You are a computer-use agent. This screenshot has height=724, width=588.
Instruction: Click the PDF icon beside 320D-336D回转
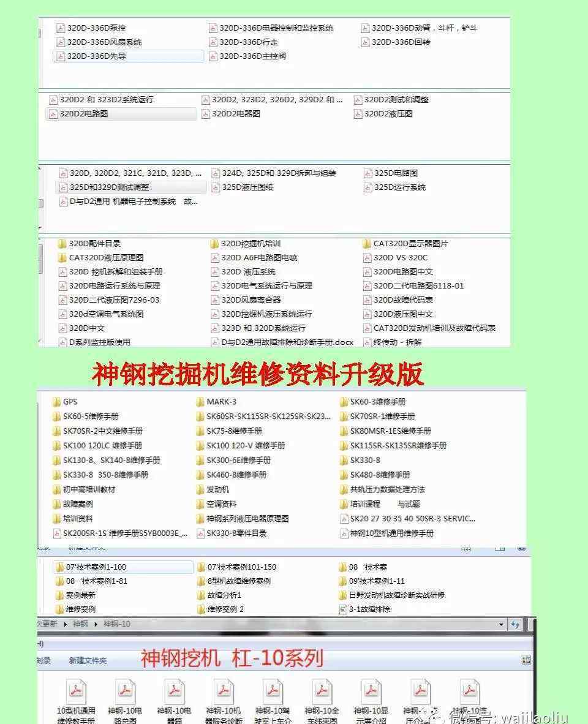[x=365, y=42]
